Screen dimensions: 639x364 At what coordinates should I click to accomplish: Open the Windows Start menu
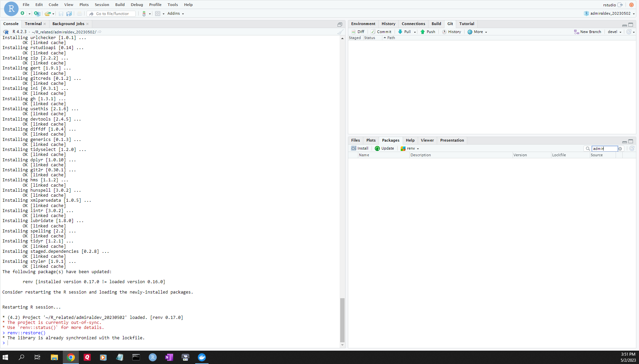pyautogui.click(x=5, y=357)
